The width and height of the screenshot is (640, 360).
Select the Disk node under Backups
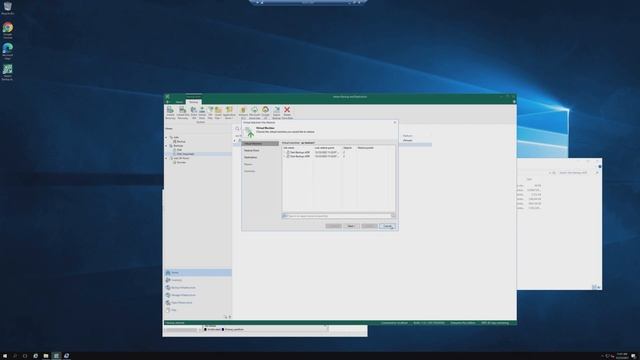pyautogui.click(x=178, y=150)
